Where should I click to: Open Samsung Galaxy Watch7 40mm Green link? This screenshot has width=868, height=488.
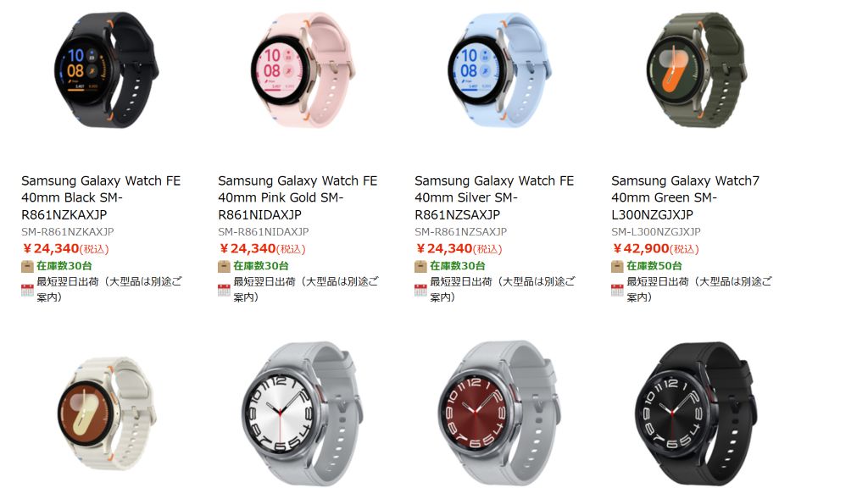coord(685,197)
